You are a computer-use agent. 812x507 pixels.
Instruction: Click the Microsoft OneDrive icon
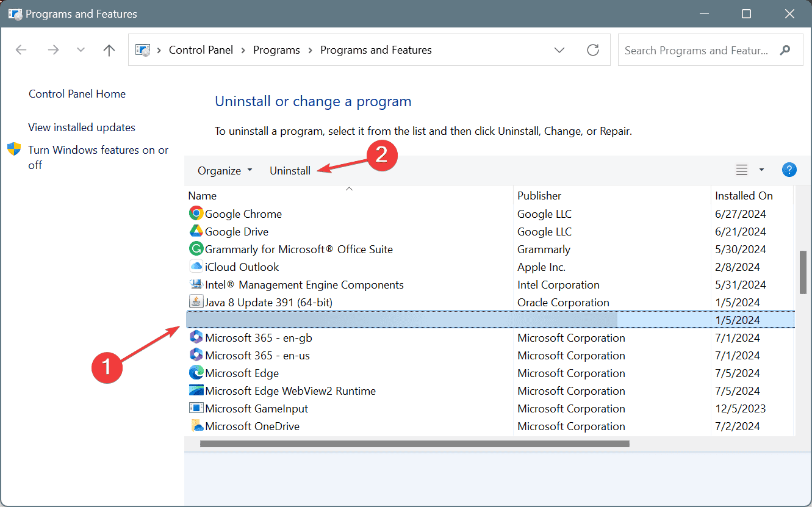pyautogui.click(x=196, y=426)
